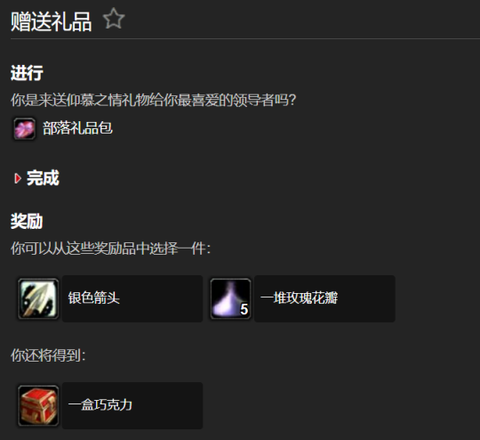Select the empty area of 一盒巧克力 reward box
Screen dimensions: 480x440
168,406
